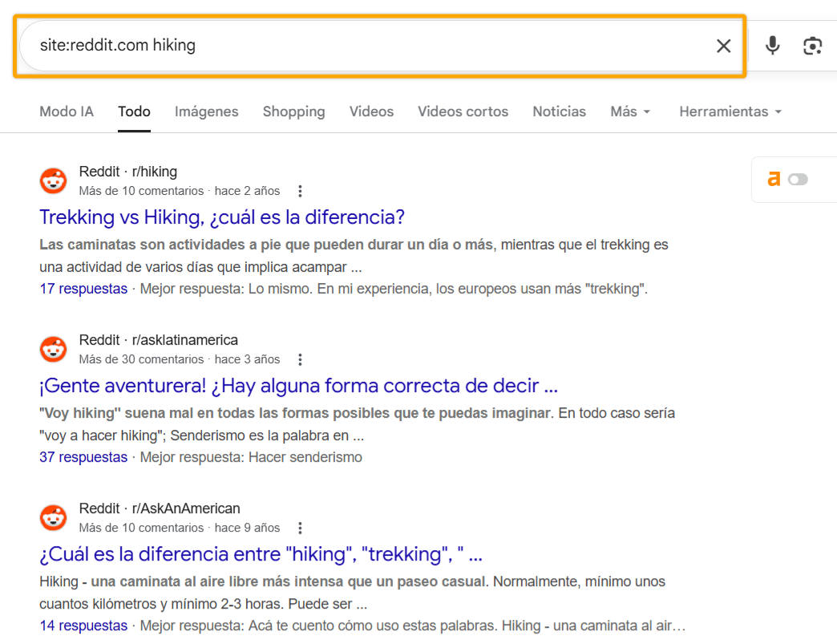Switch to the Imágenes tab
837x644 pixels.
coord(207,111)
